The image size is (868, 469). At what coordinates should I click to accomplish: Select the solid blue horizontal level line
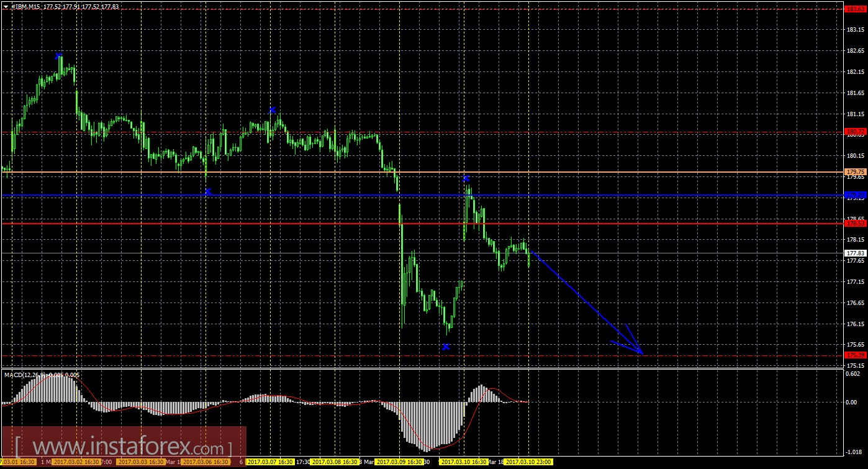click(422, 195)
